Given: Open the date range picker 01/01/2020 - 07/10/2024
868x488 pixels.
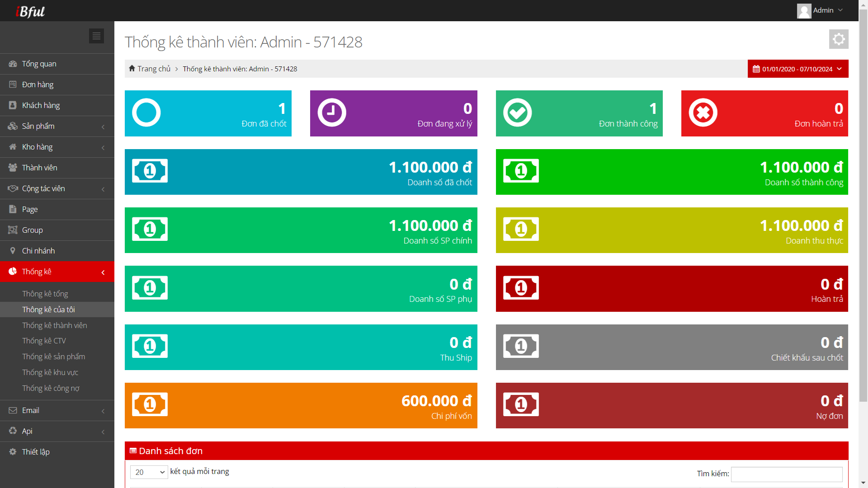Looking at the screenshot, I should pyautogui.click(x=798, y=69).
